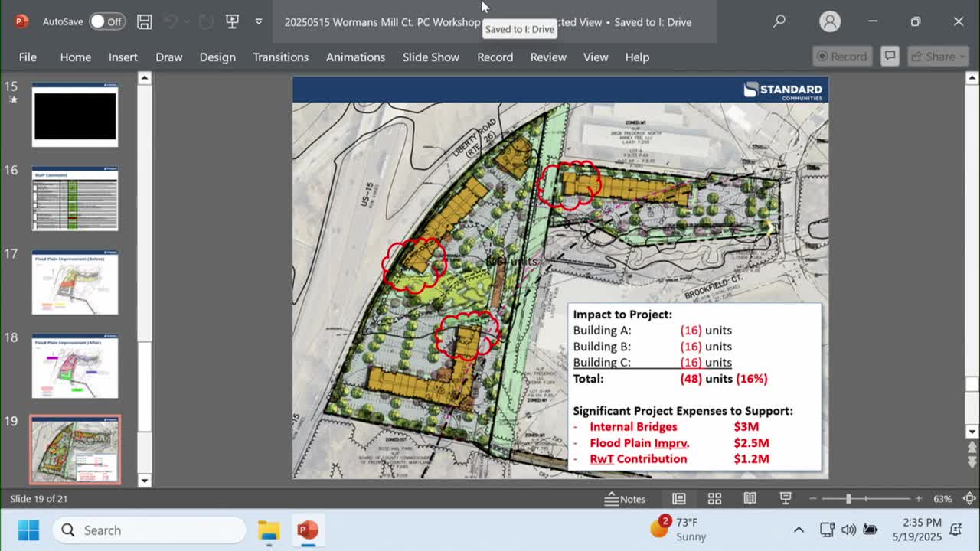Screen dimensions: 980x551
Task: Click the Standard Communities logo on slide
Action: click(783, 90)
